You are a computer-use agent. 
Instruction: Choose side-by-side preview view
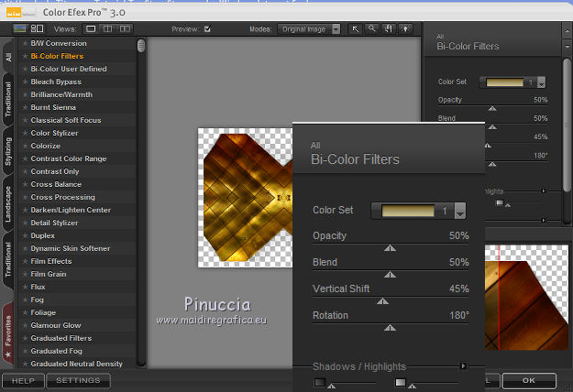pyautogui.click(x=124, y=29)
